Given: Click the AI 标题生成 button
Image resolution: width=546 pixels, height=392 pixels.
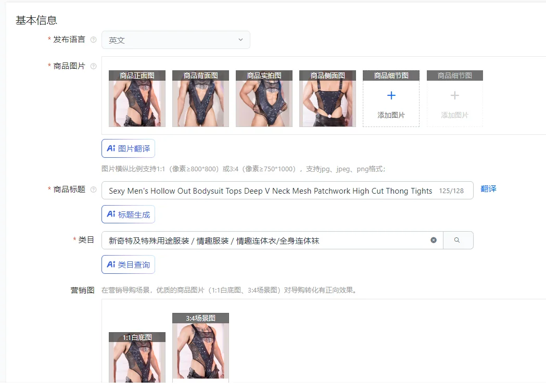Looking at the screenshot, I should (x=128, y=214).
